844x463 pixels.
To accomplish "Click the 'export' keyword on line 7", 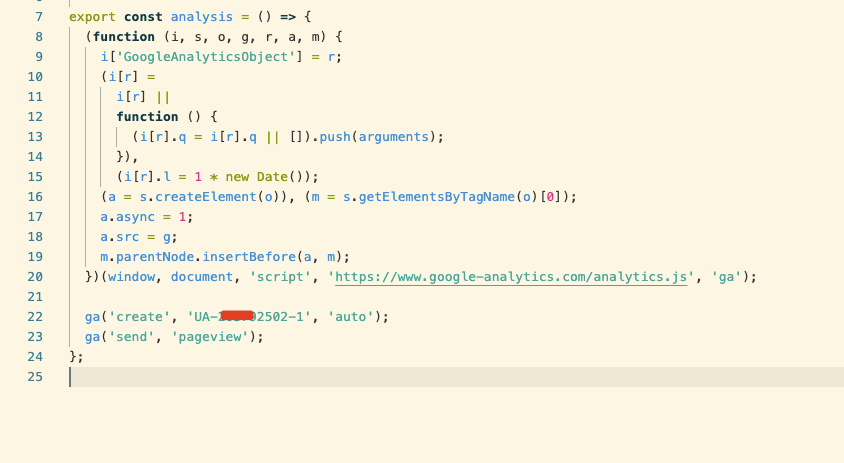I will click(92, 17).
